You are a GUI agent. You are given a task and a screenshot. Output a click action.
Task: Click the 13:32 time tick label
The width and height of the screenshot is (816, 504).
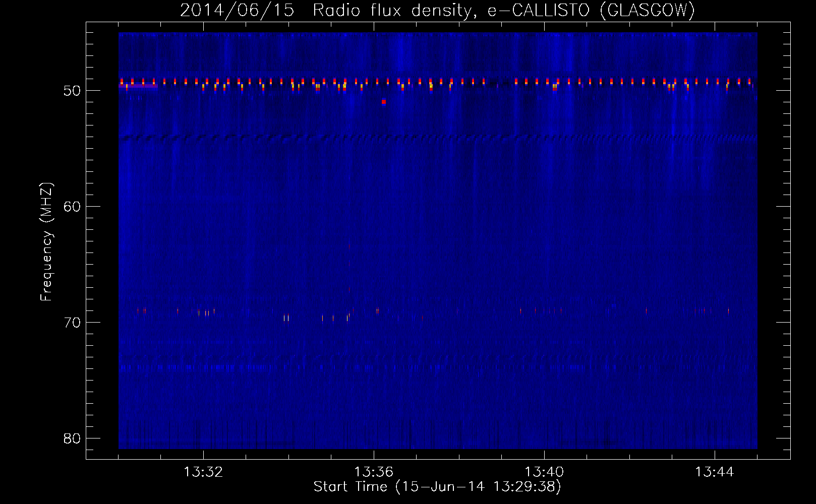point(203,472)
